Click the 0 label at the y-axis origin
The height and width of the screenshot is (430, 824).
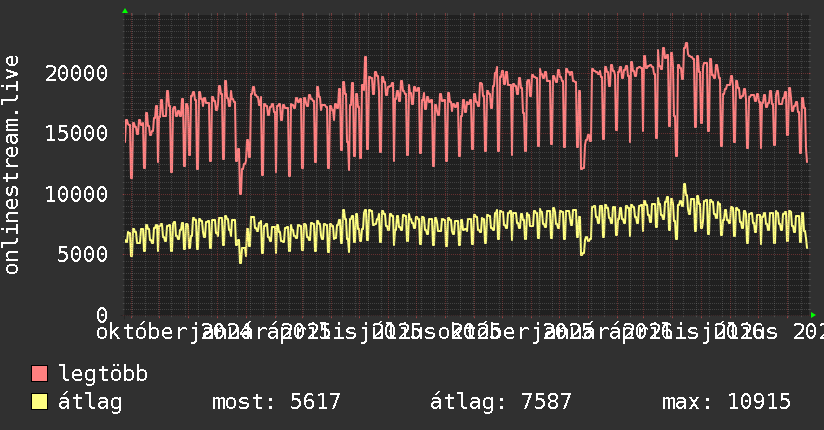[102, 315]
